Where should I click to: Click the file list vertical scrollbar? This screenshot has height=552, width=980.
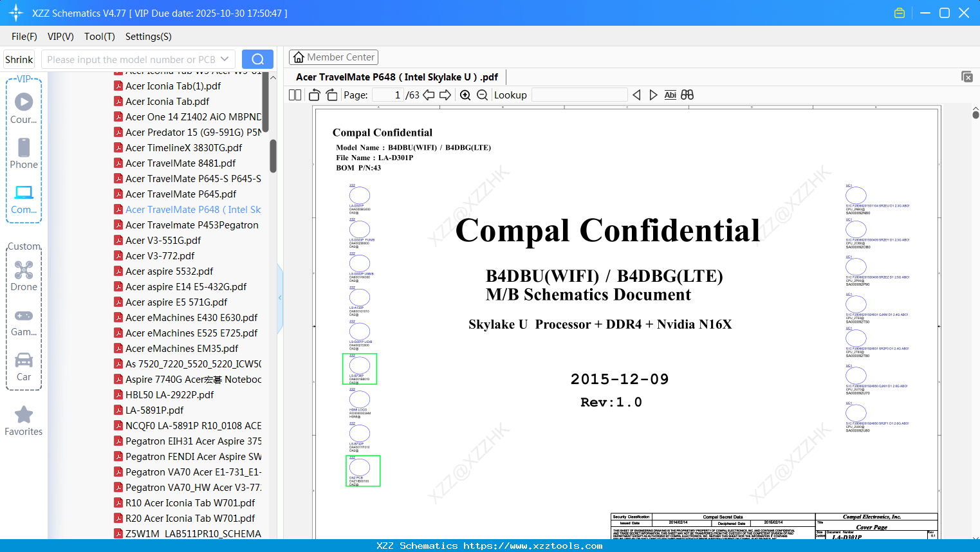(x=273, y=156)
